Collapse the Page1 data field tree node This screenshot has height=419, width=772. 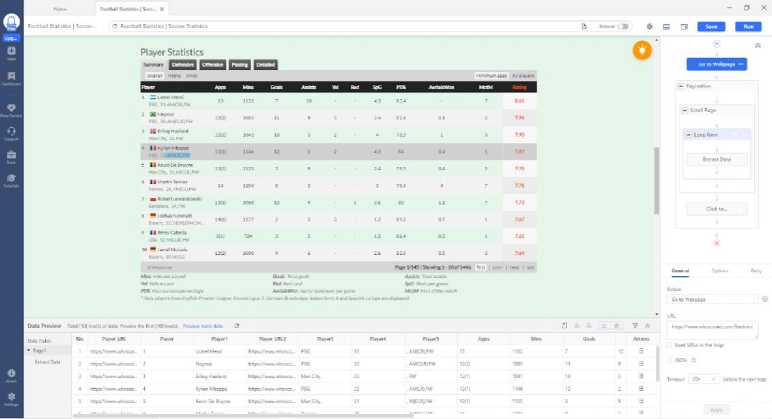coord(29,351)
